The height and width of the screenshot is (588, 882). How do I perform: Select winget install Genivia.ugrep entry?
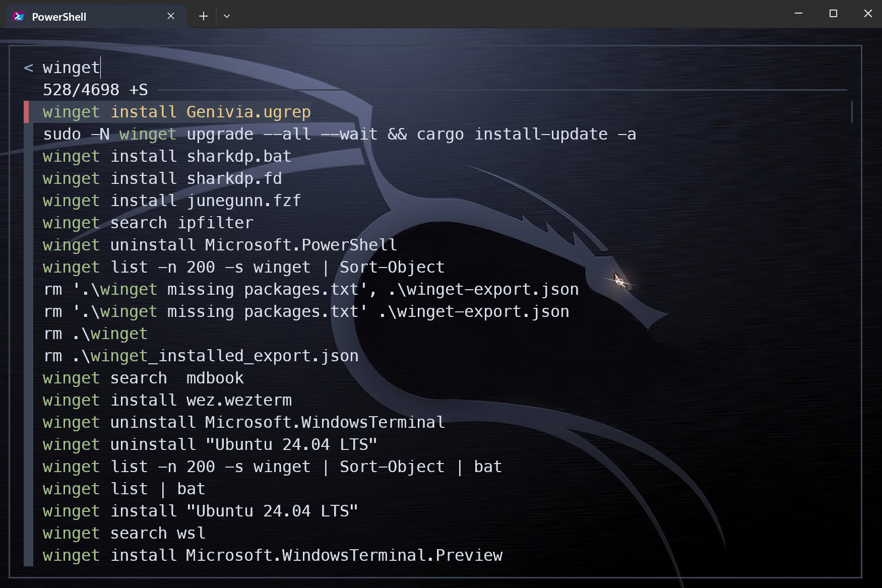tap(177, 112)
